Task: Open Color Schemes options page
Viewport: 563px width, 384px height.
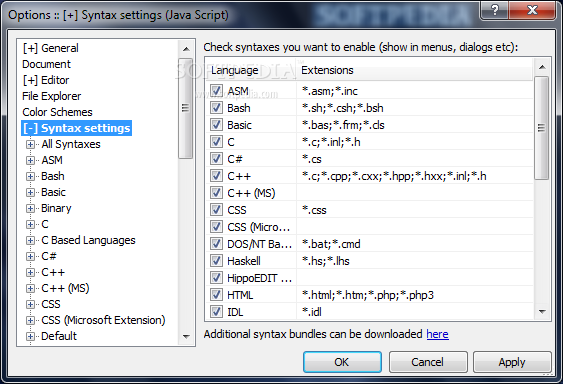Action: click(57, 112)
